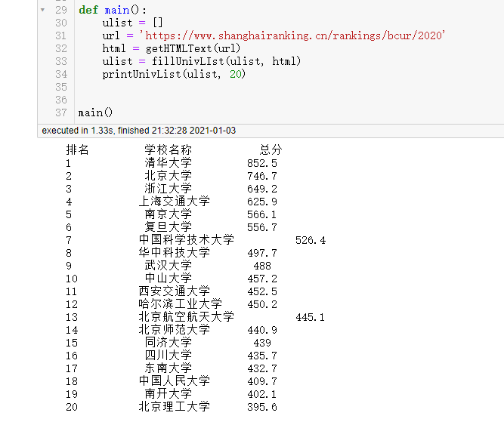Click score 649.2
This screenshot has width=504, height=422.
pos(262,189)
